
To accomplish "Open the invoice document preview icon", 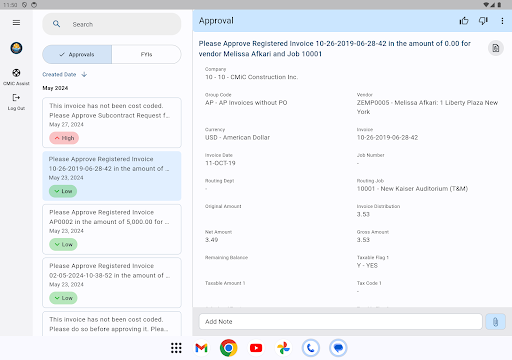I will click(496, 48).
